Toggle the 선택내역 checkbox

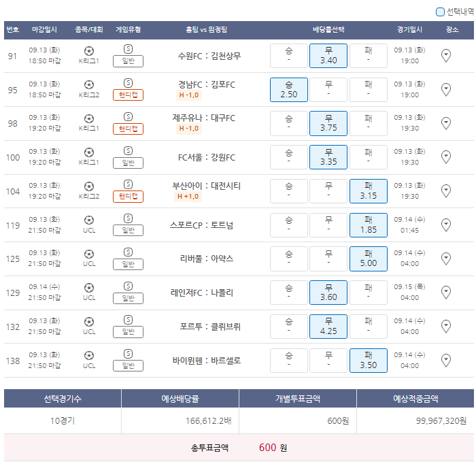(440, 12)
